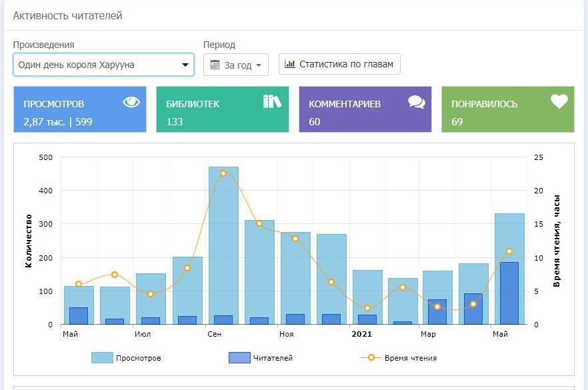
Task: Click the dark blue Читателей legend swatch
Action: coord(239,358)
